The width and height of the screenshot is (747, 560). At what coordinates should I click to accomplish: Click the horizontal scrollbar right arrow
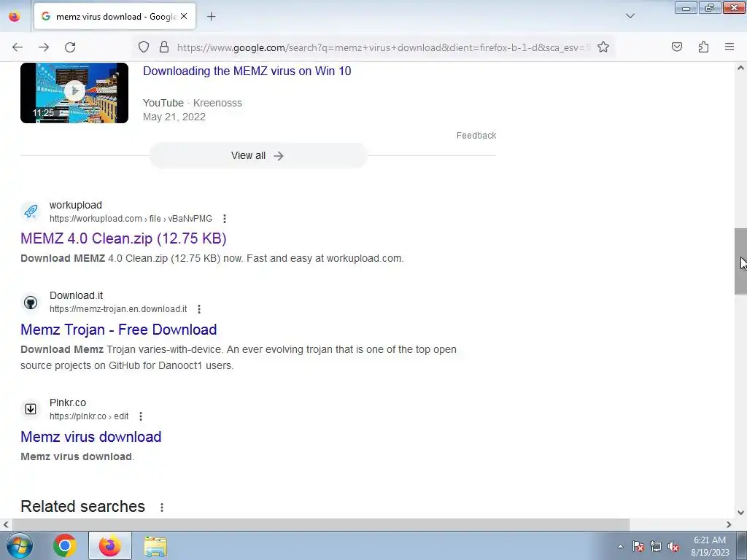729,524
